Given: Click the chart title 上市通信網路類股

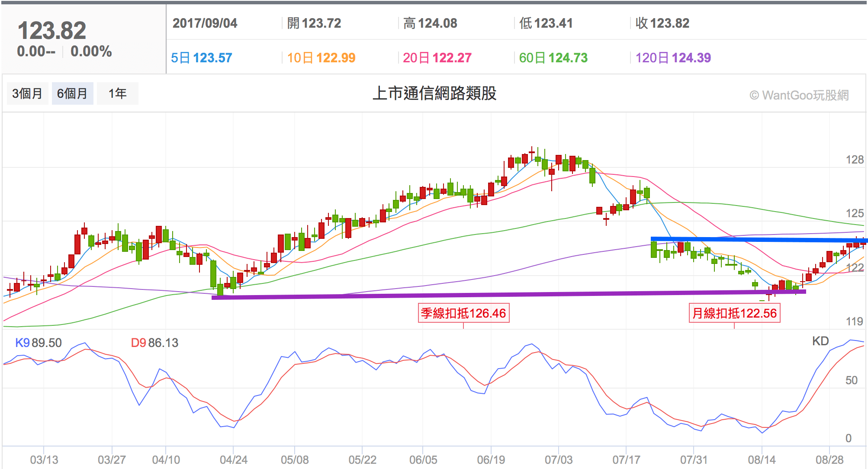Looking at the screenshot, I should pos(434,93).
